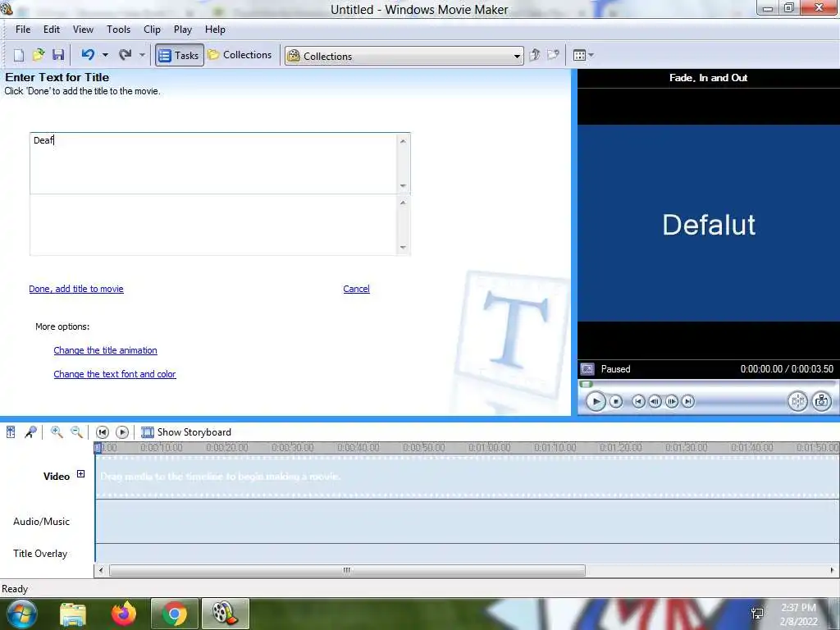Click the down arrow of first text box scrollbar

[403, 186]
